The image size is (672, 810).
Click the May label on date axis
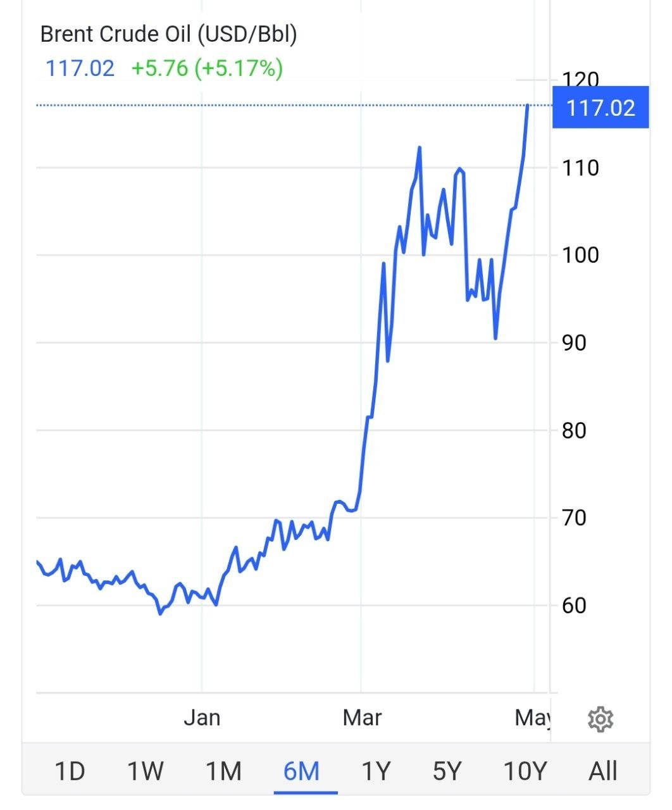(532, 718)
